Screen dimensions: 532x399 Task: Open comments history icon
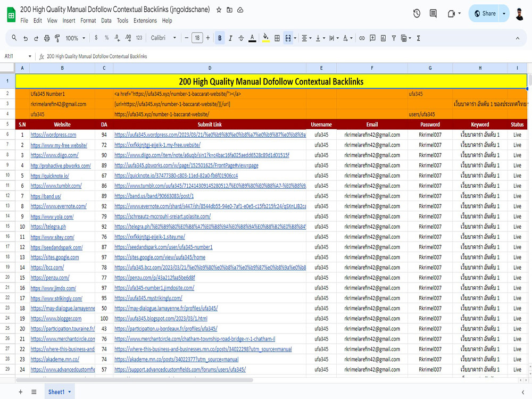coord(433,14)
